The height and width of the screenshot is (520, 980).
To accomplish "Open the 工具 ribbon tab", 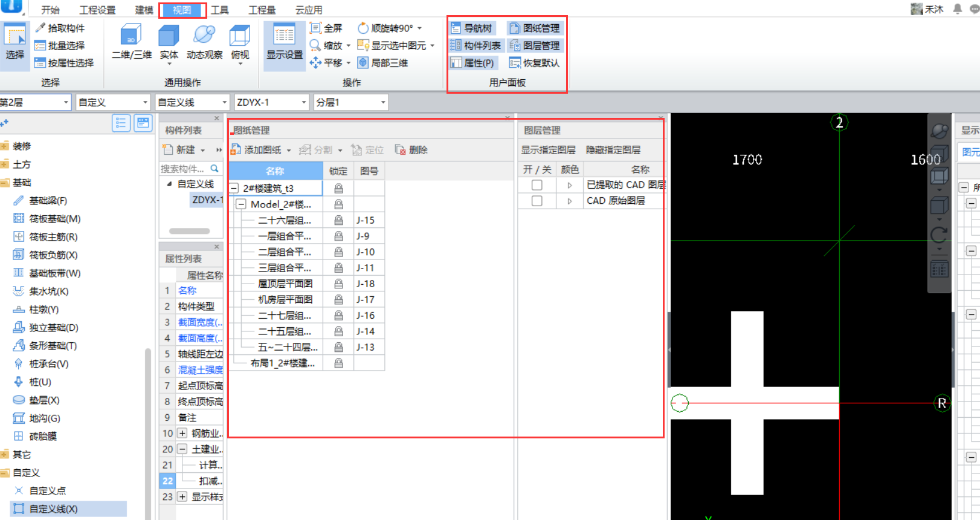I will click(x=219, y=10).
